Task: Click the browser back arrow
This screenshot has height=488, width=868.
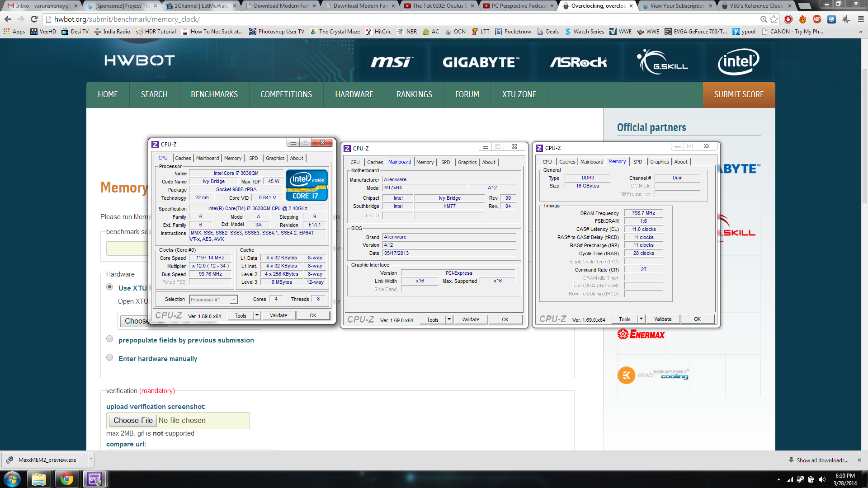Action: click(x=8, y=19)
